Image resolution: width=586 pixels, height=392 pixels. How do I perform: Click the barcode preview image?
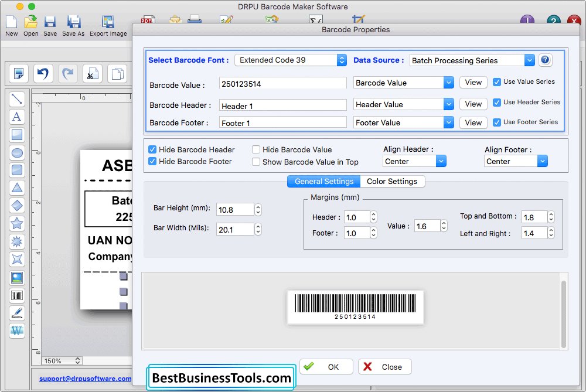[355, 307]
